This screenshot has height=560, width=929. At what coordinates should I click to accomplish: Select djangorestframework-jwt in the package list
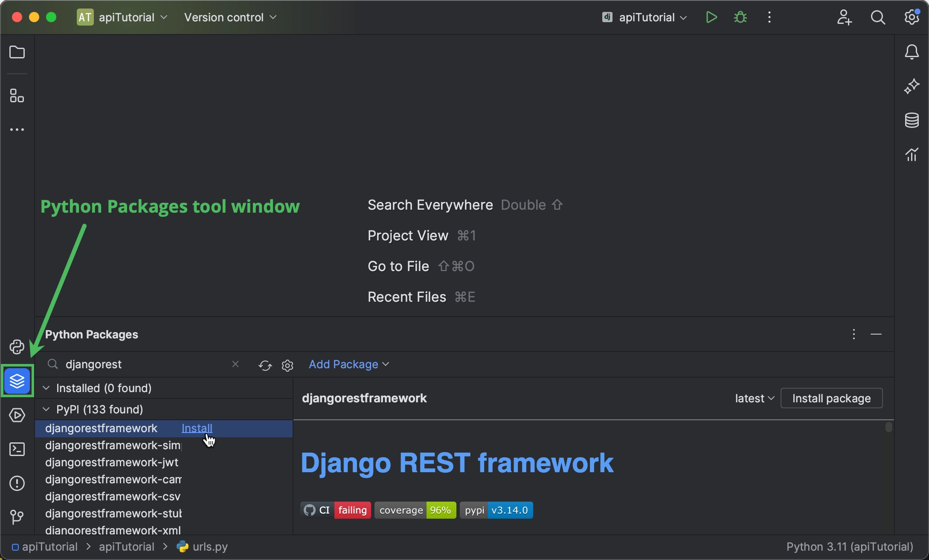(164, 462)
